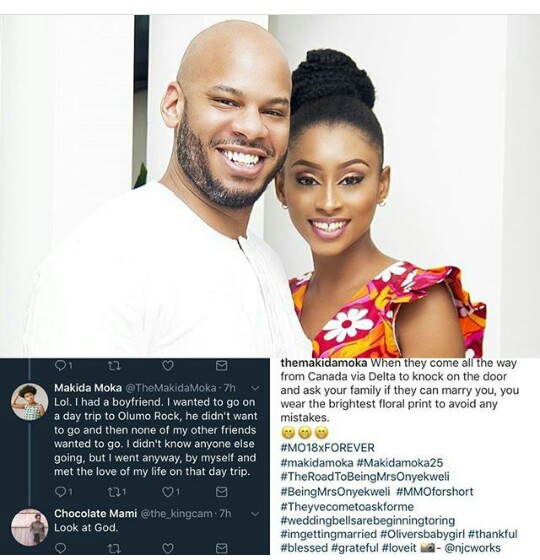
Task: Open the @the_kingcam handle link
Action: point(176,514)
